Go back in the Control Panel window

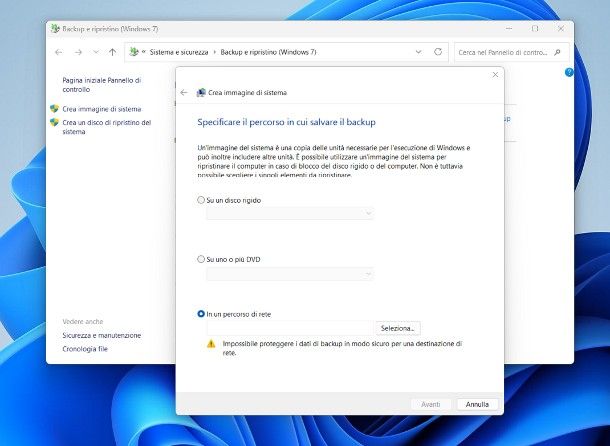[x=59, y=52]
